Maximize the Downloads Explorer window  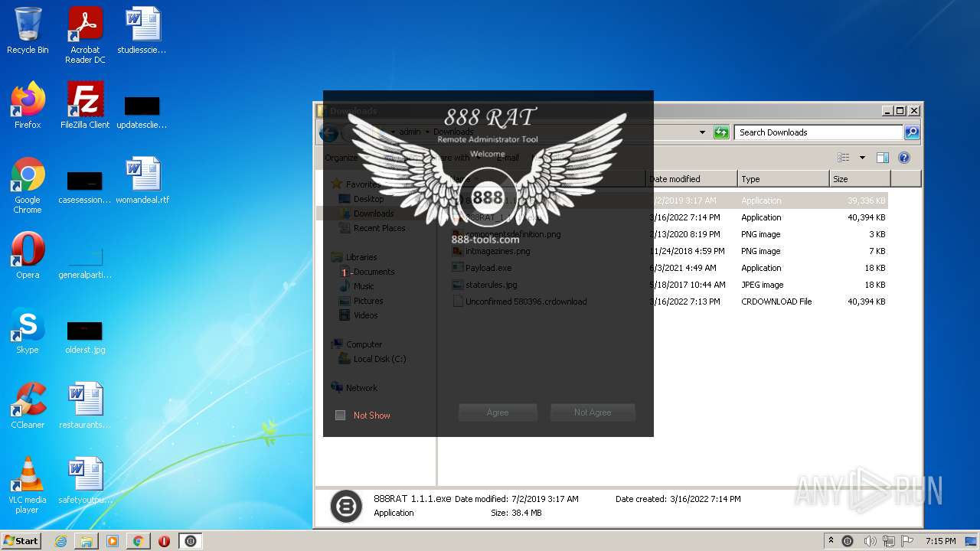(900, 111)
